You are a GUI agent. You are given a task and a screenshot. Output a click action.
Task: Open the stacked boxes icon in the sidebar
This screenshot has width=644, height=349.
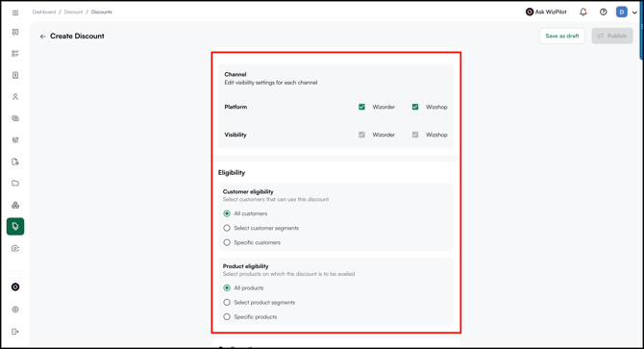(15, 205)
